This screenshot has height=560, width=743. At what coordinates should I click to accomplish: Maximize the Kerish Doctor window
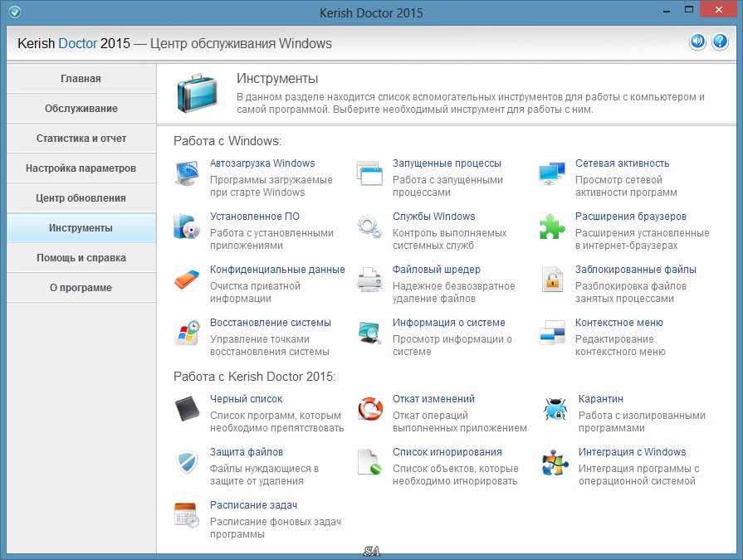tap(689, 9)
